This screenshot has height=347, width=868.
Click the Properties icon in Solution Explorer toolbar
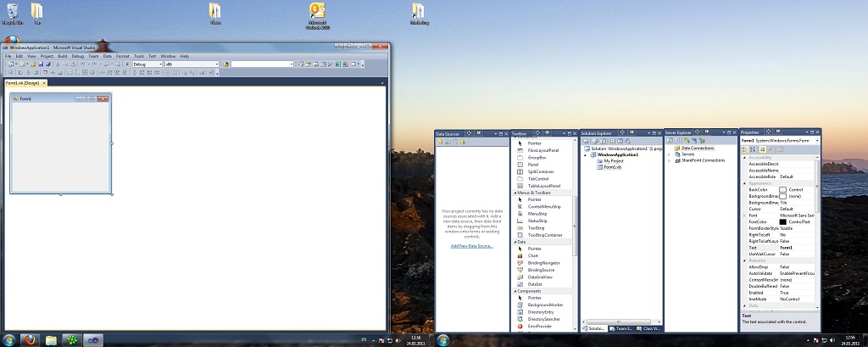pyautogui.click(x=587, y=142)
